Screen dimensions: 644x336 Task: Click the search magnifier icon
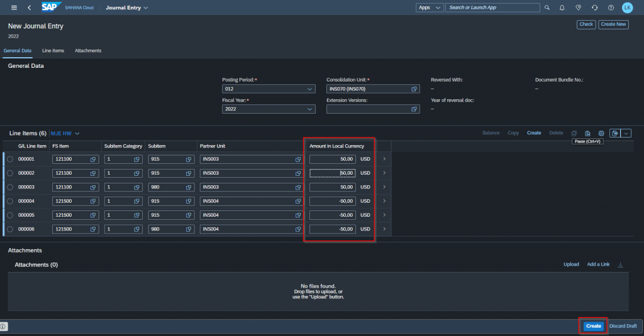[547, 8]
